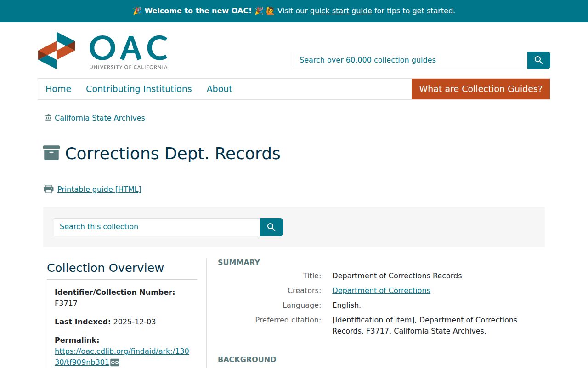Click the OAC logo
The width and height of the screenshot is (588, 368).
click(x=103, y=51)
